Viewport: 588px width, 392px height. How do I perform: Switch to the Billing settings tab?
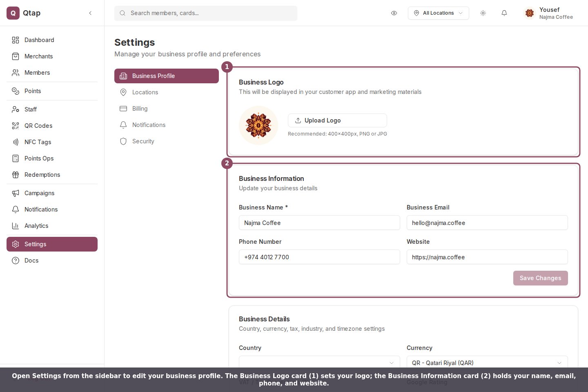pyautogui.click(x=167, y=109)
